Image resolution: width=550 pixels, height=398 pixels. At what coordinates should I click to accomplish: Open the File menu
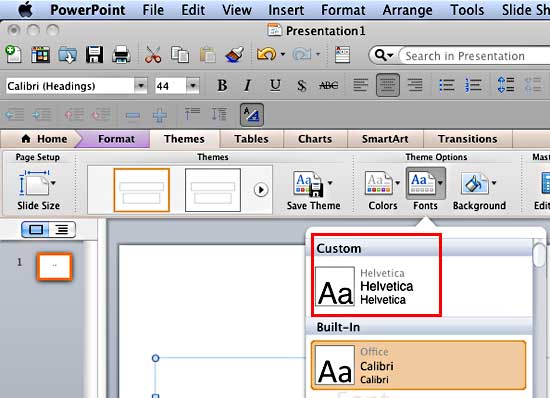[x=153, y=10]
